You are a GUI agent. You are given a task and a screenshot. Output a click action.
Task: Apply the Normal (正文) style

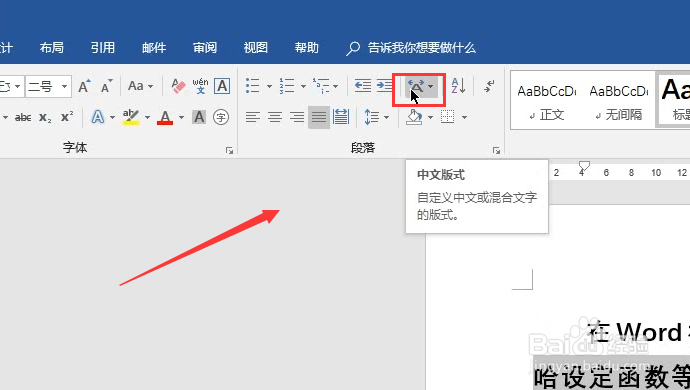coord(546,101)
